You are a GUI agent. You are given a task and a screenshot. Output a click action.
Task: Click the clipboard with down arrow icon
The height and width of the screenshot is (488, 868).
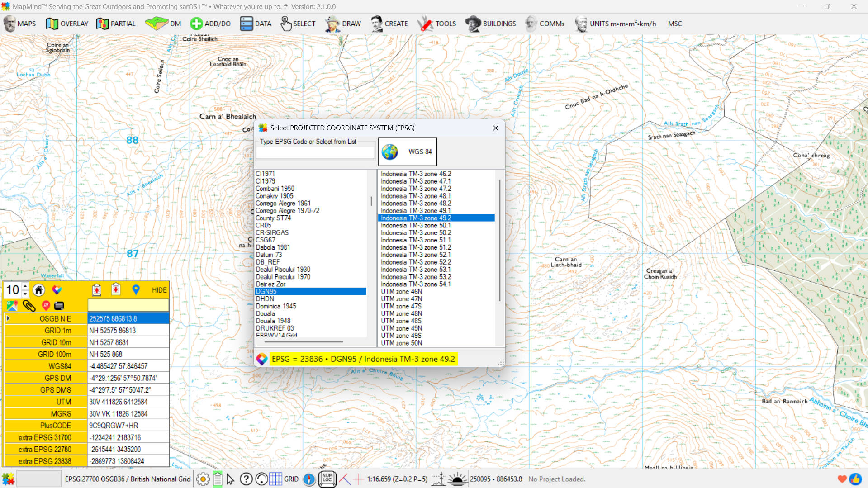[x=116, y=289]
